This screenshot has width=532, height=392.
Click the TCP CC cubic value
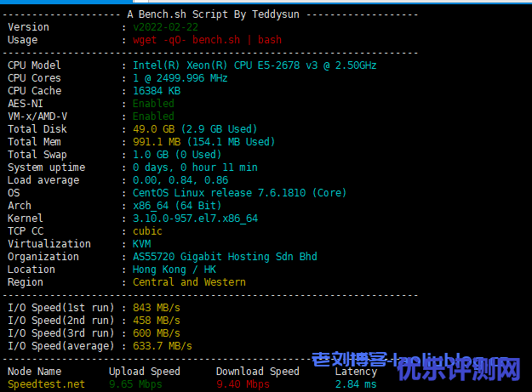click(147, 231)
